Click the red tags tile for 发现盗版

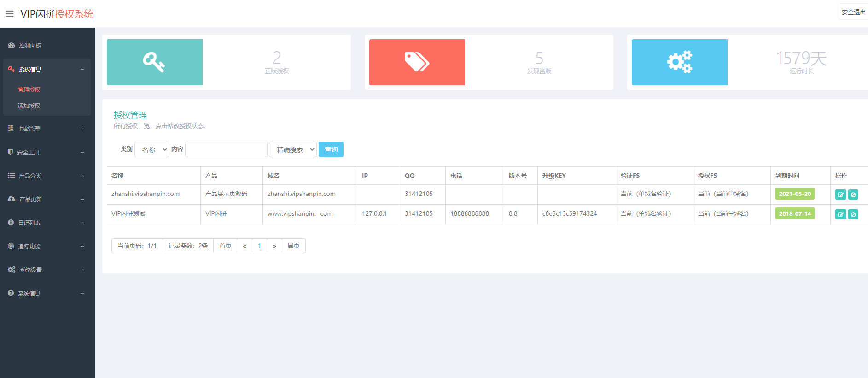coord(417,62)
